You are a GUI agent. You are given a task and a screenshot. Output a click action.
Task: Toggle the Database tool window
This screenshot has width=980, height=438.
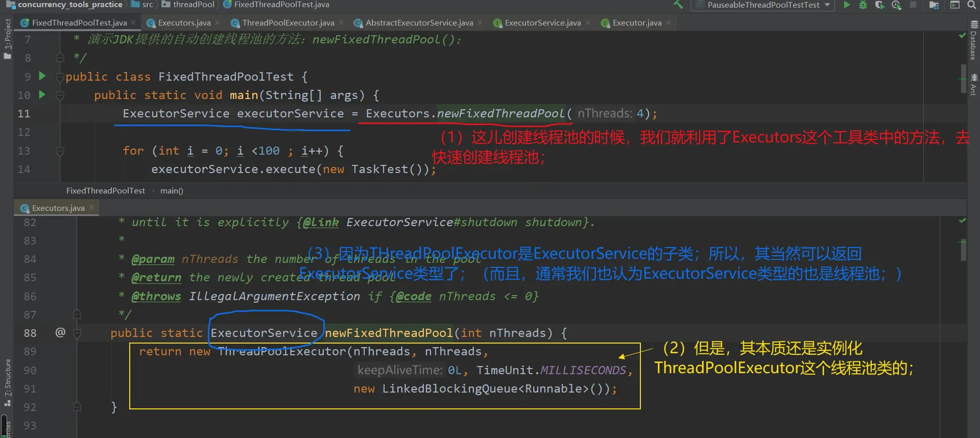pyautogui.click(x=973, y=41)
